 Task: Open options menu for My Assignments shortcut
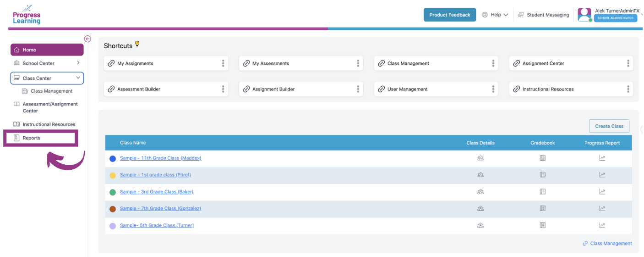223,63
